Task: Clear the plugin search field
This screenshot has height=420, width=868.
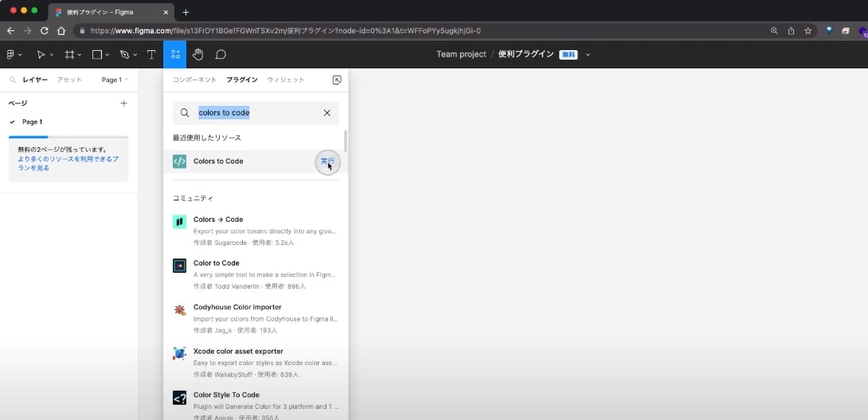Action: [326, 113]
